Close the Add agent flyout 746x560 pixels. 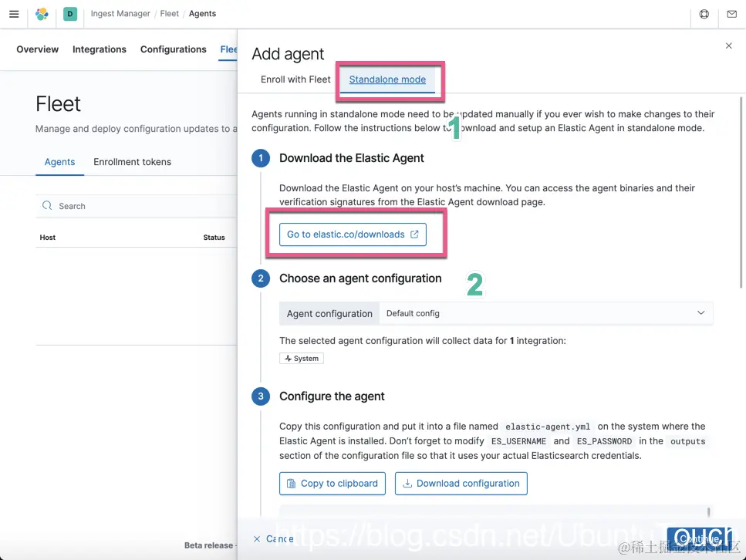click(x=728, y=46)
